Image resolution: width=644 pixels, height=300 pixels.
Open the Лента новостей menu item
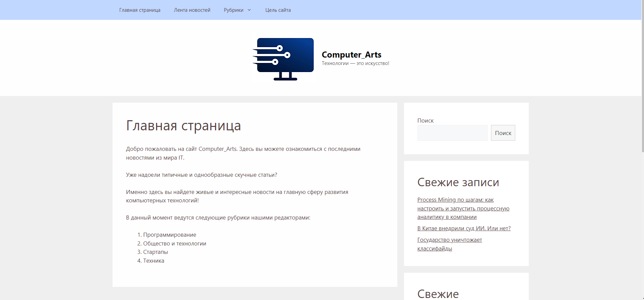(x=192, y=10)
